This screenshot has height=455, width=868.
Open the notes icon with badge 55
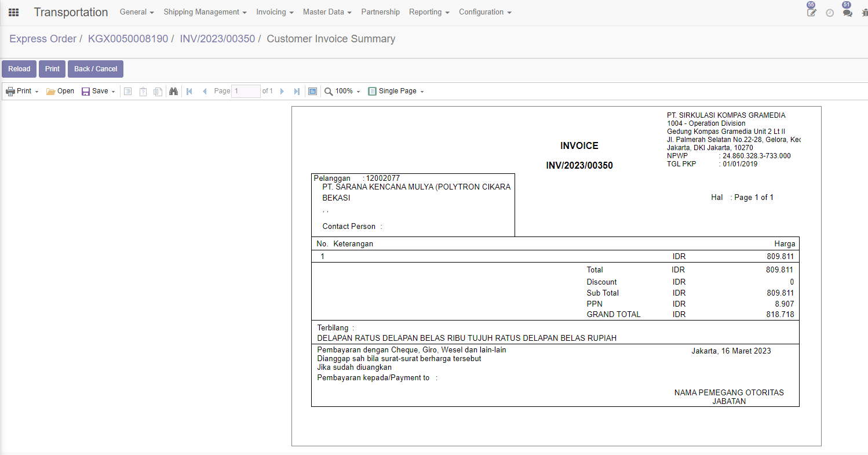click(811, 12)
